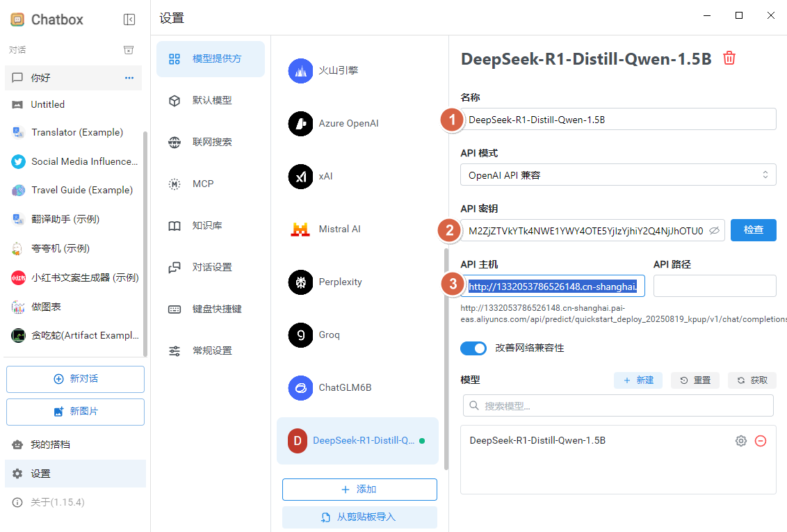Click the 新建 model button
This screenshot has width=787, height=532.
click(638, 380)
